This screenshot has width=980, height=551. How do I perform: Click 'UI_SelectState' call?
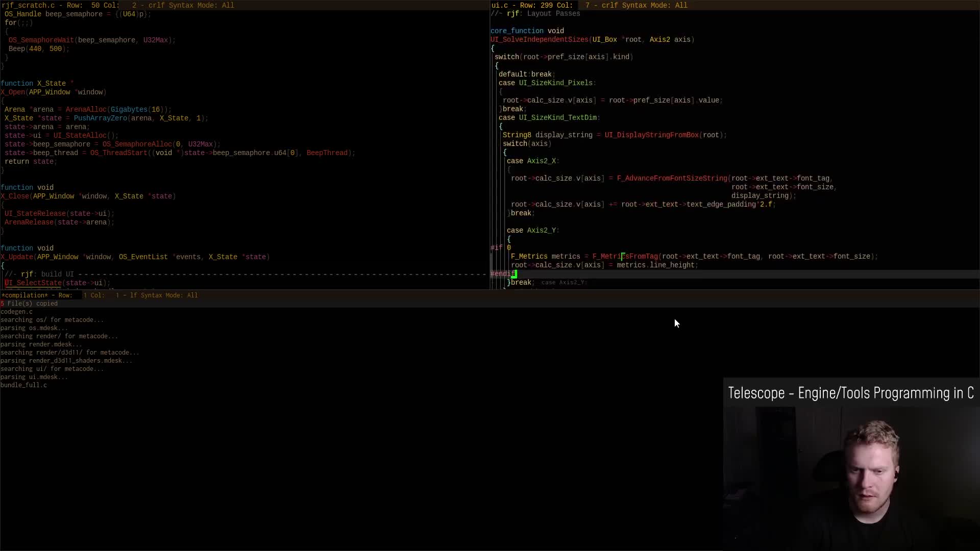(33, 283)
